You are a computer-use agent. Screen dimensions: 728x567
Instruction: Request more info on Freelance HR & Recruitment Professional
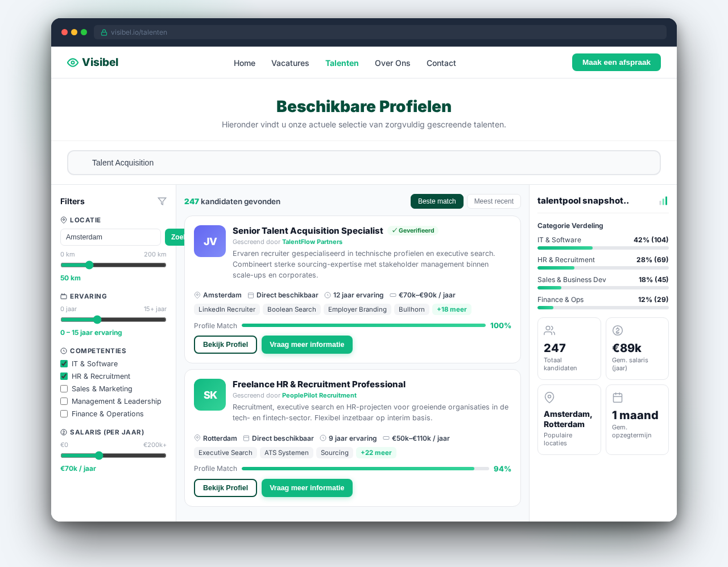307,488
